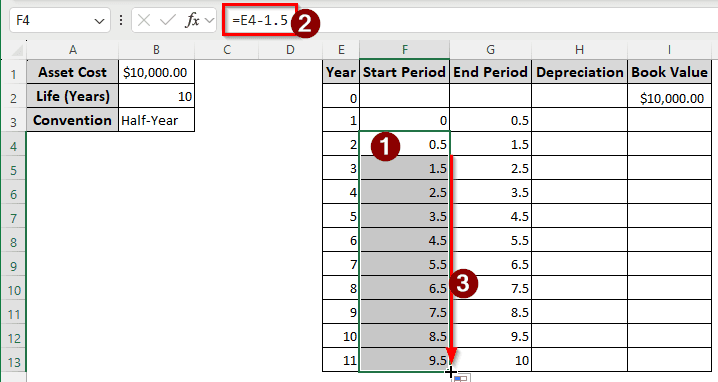The width and height of the screenshot is (718, 382).
Task: Select row 13 header
Action: pyautogui.click(x=14, y=360)
